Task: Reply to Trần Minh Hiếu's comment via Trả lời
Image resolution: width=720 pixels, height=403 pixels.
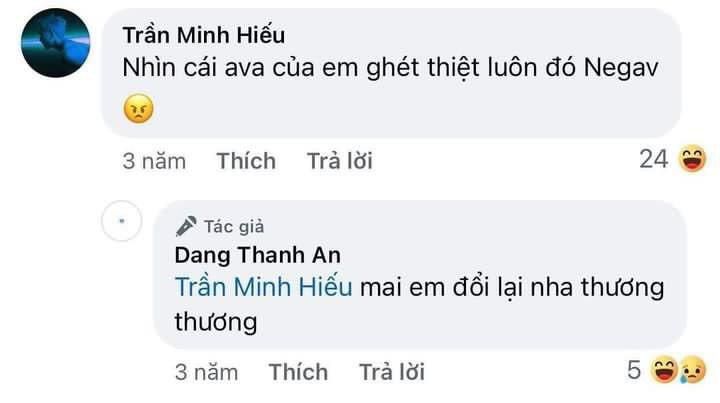Action: 338,161
